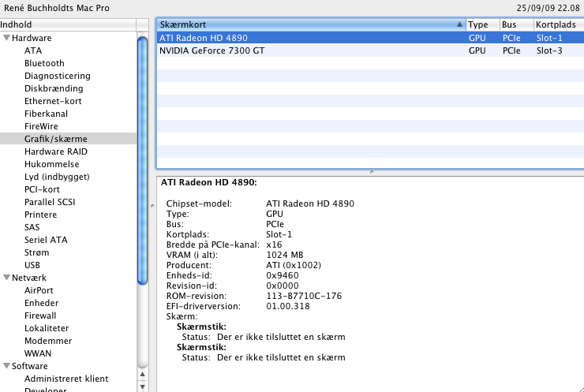
Task: Open the Strøm entry
Action: tap(36, 252)
